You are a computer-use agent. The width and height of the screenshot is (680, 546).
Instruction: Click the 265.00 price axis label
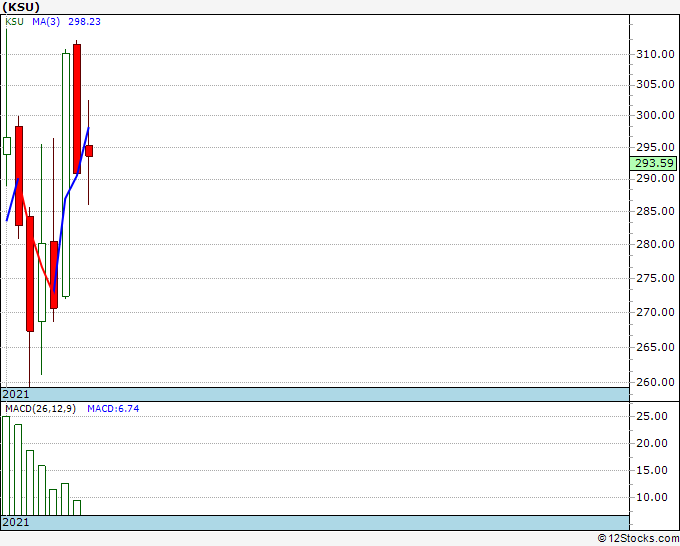tap(655, 347)
